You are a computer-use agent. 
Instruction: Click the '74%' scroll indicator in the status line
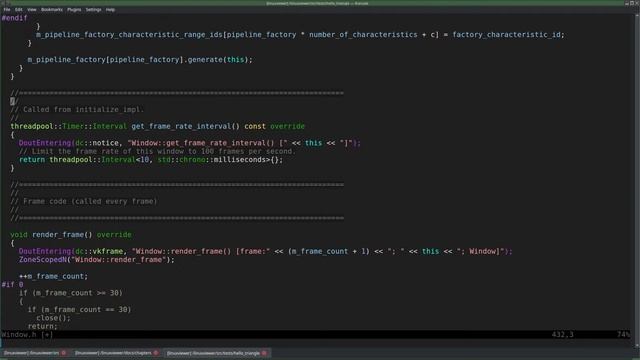coord(623,335)
